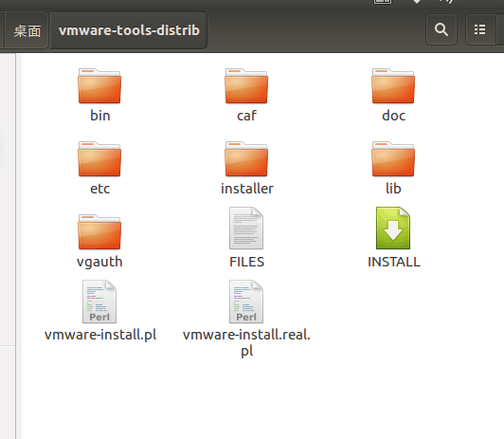Viewport: 504px width, 439px height.
Task: Click the search magnifier button
Action: (441, 30)
